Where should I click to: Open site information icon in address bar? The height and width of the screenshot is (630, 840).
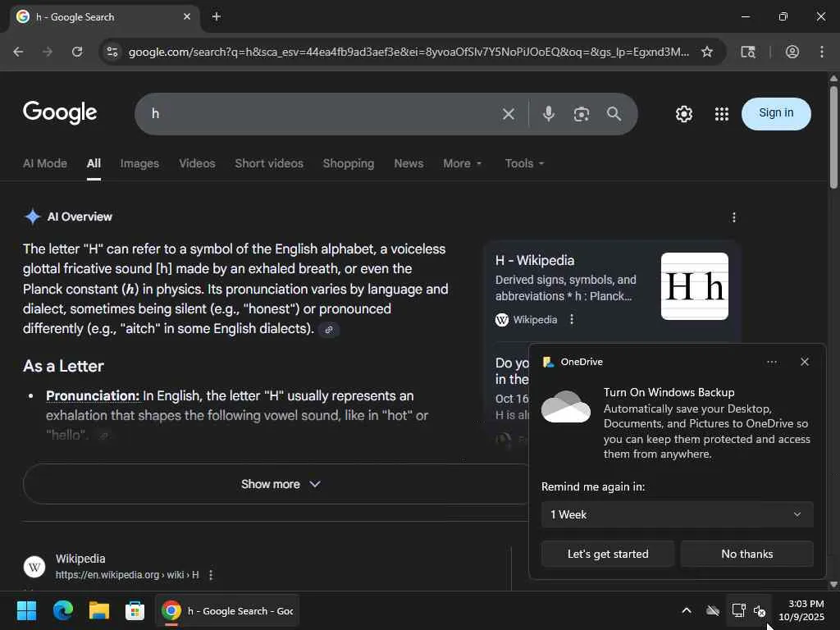(112, 52)
